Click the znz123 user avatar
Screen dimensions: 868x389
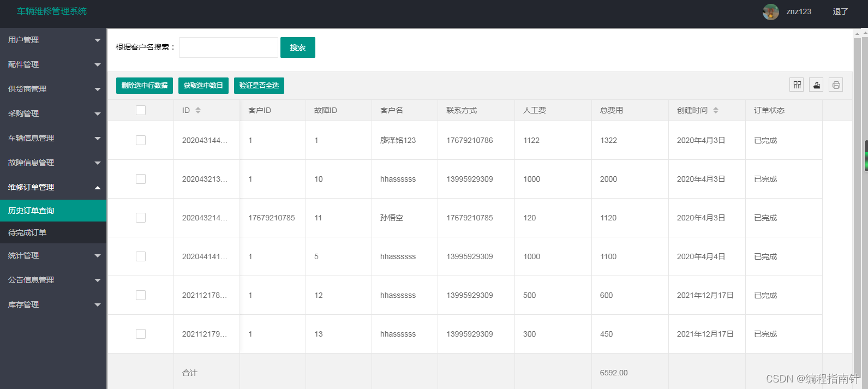click(770, 11)
